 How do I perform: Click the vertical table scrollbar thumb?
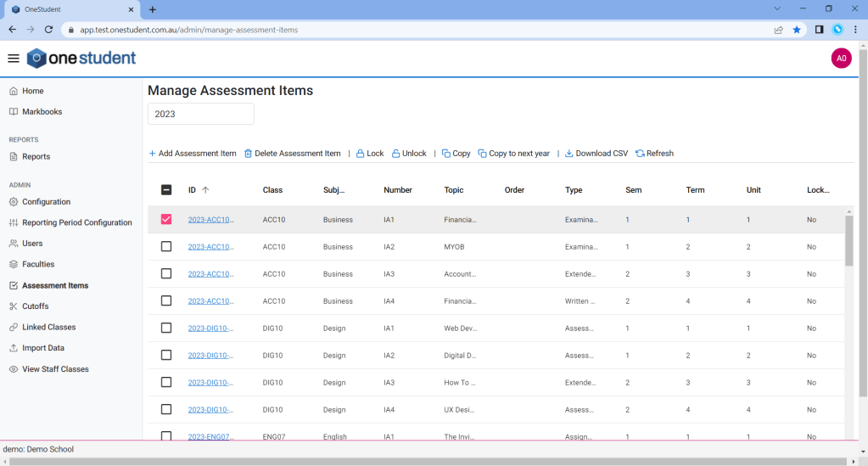click(849, 240)
